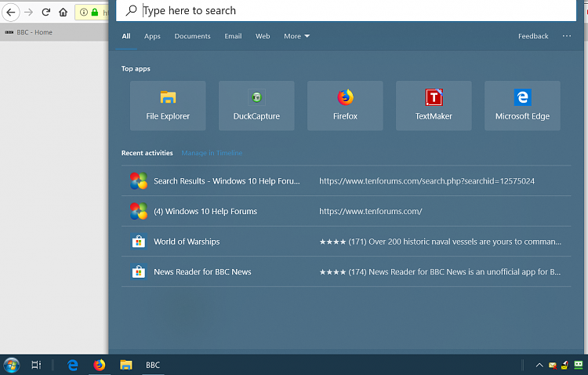
Task: Open World of Warships activity entry
Action: (x=346, y=242)
